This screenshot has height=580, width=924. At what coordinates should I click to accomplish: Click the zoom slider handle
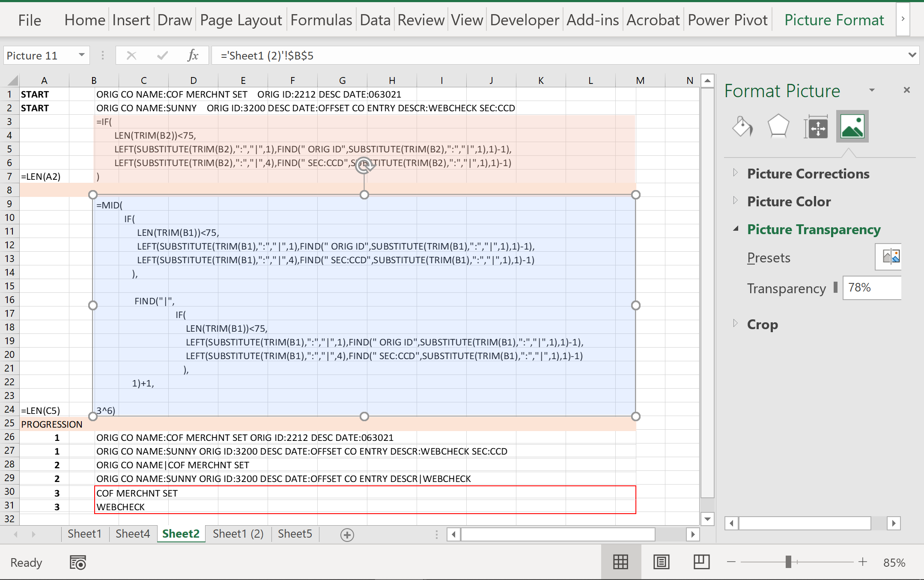point(788,562)
